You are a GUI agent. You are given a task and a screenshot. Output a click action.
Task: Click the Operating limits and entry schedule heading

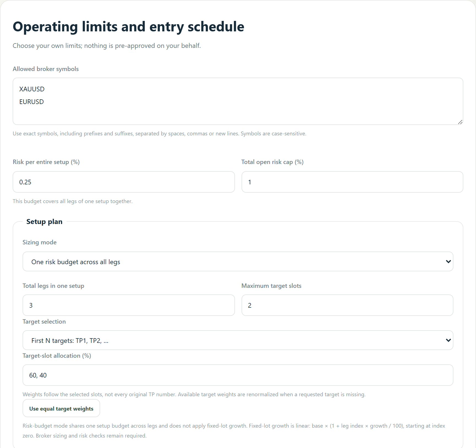pos(128,27)
